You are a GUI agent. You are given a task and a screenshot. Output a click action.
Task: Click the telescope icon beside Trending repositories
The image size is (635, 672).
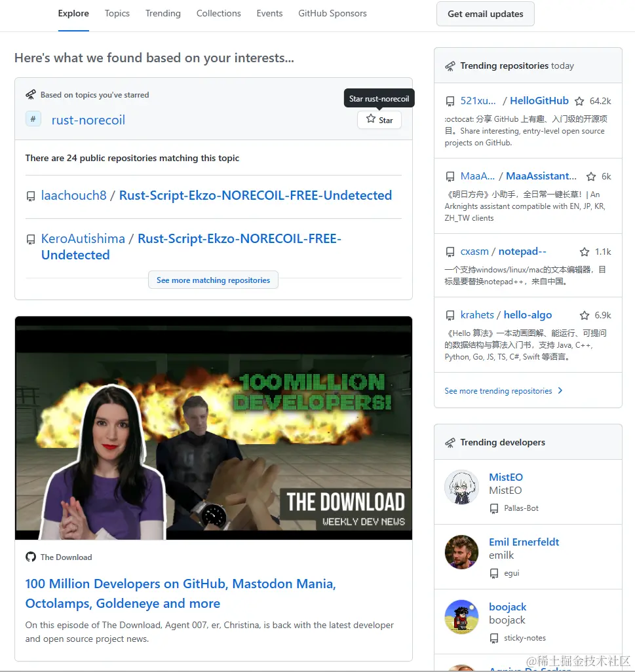point(450,66)
